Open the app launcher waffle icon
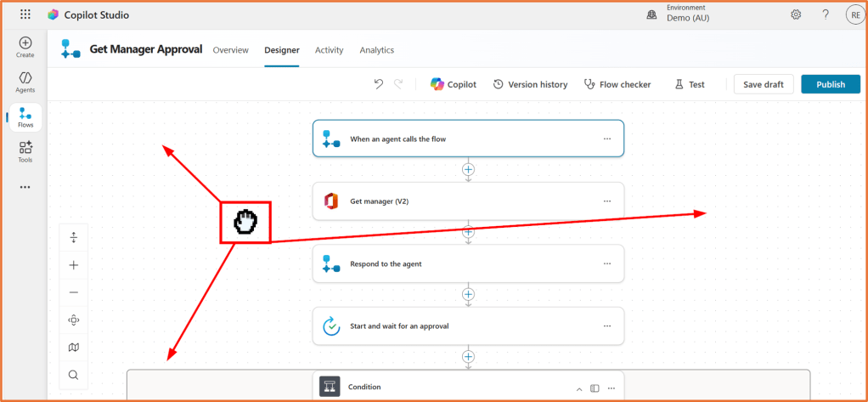Viewport: 868px width, 402px height. point(25,14)
